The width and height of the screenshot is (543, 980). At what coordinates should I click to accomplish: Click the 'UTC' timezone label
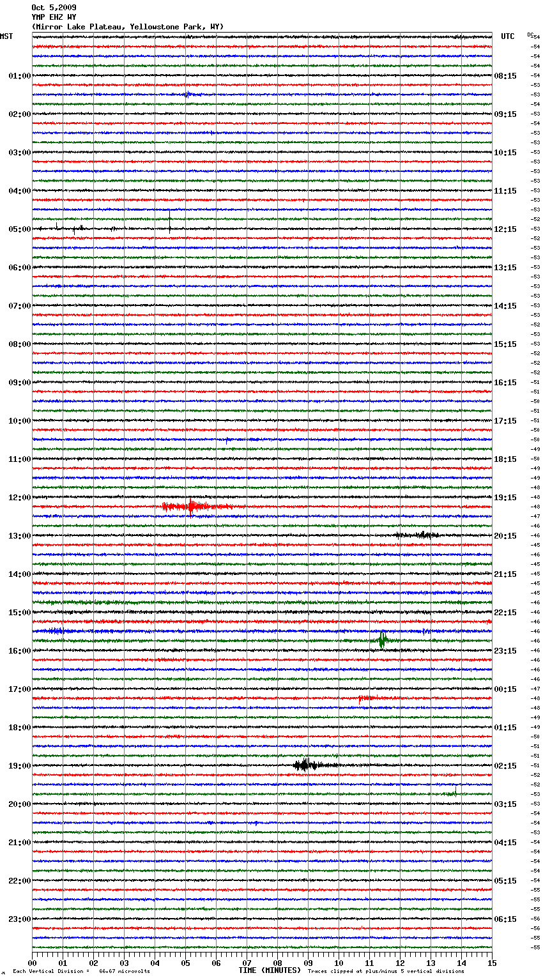click(507, 36)
